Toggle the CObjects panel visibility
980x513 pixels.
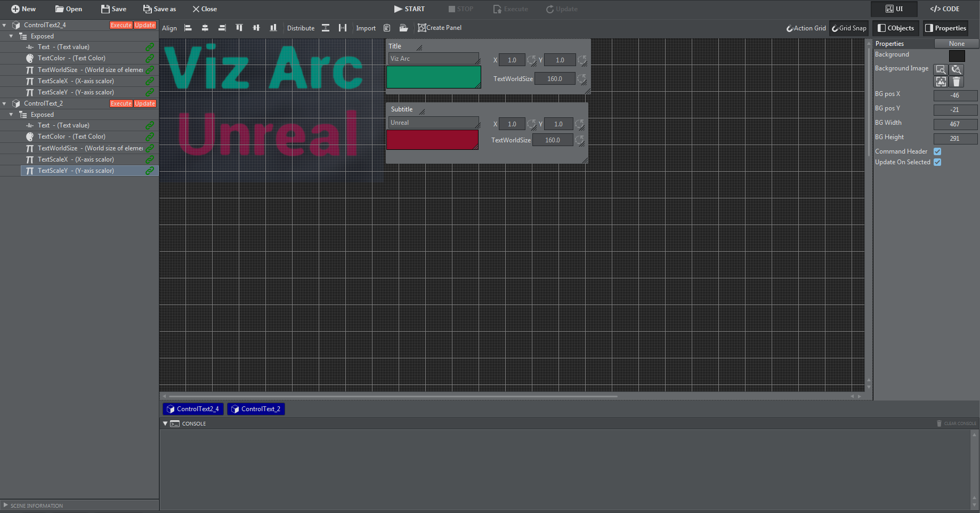(x=896, y=28)
